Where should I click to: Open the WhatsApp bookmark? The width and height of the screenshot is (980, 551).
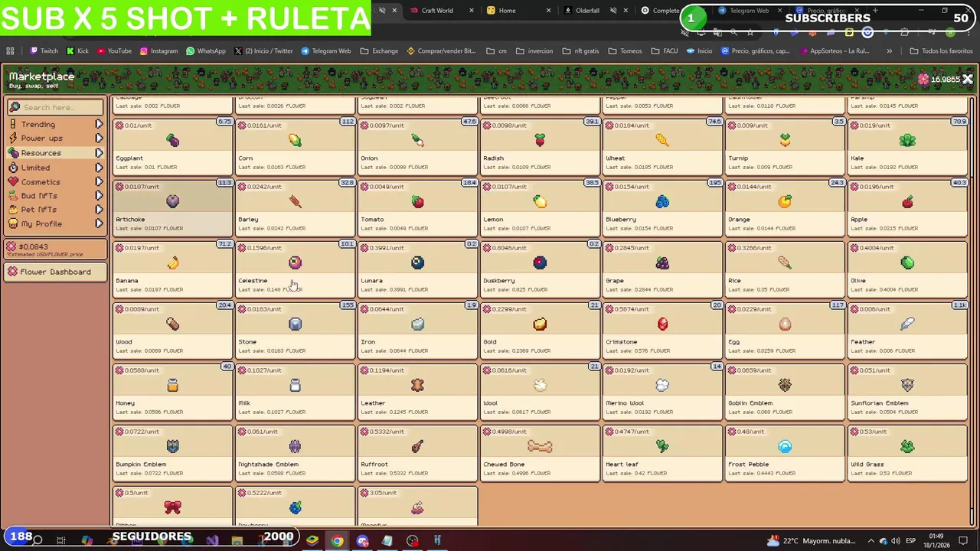coord(206,51)
